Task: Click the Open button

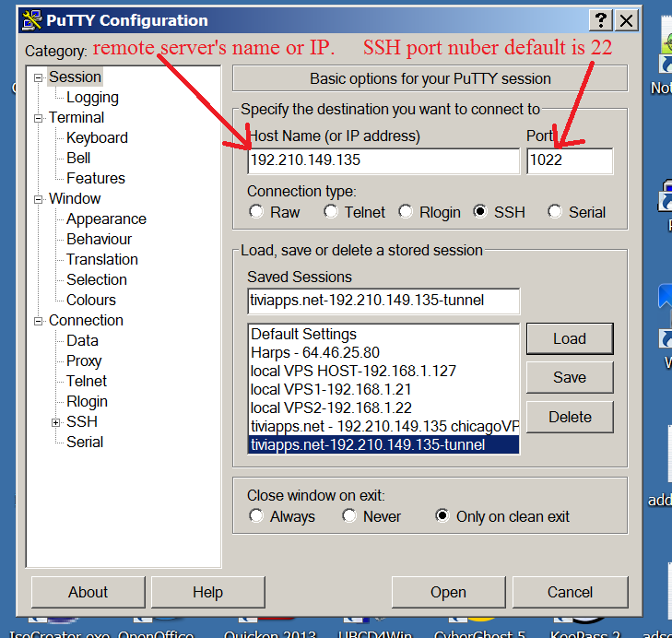Action: 448,592
